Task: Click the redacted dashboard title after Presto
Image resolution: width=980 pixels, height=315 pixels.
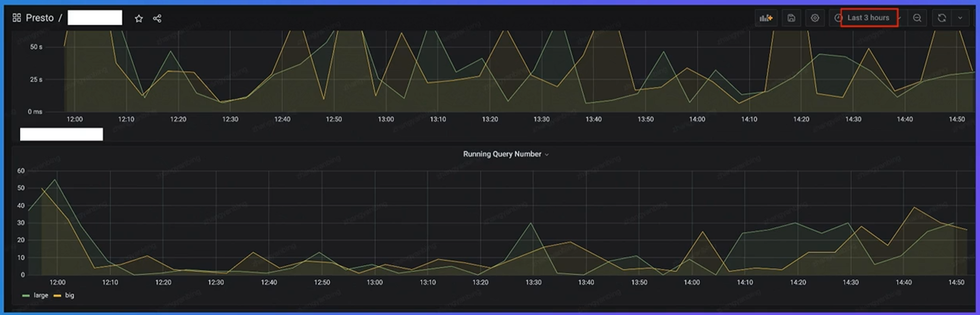Action: 95,18
